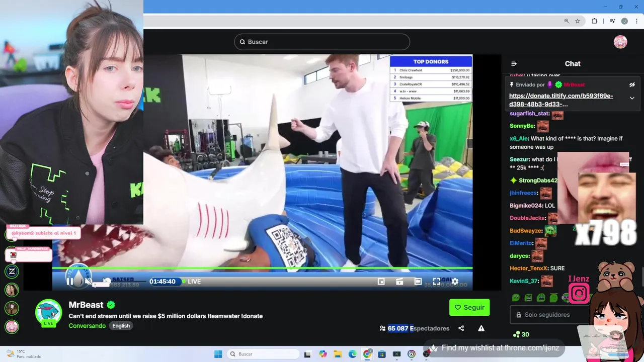
Task: Open weather widget in taskbar
Action: click(23, 354)
